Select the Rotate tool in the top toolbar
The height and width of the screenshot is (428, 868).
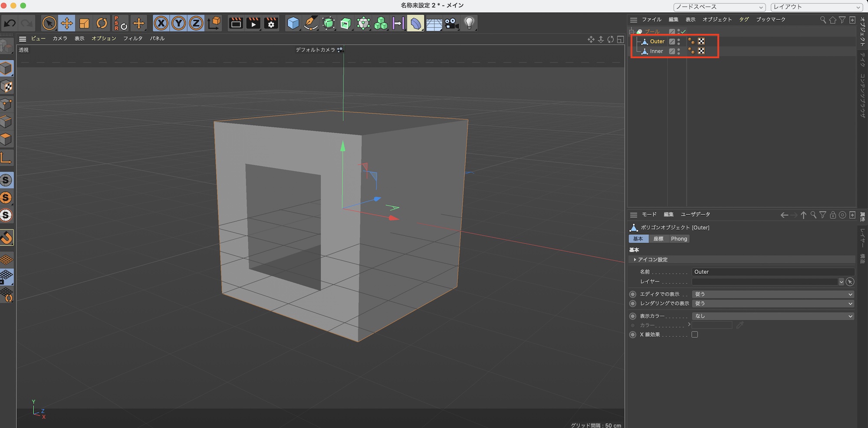coord(102,23)
